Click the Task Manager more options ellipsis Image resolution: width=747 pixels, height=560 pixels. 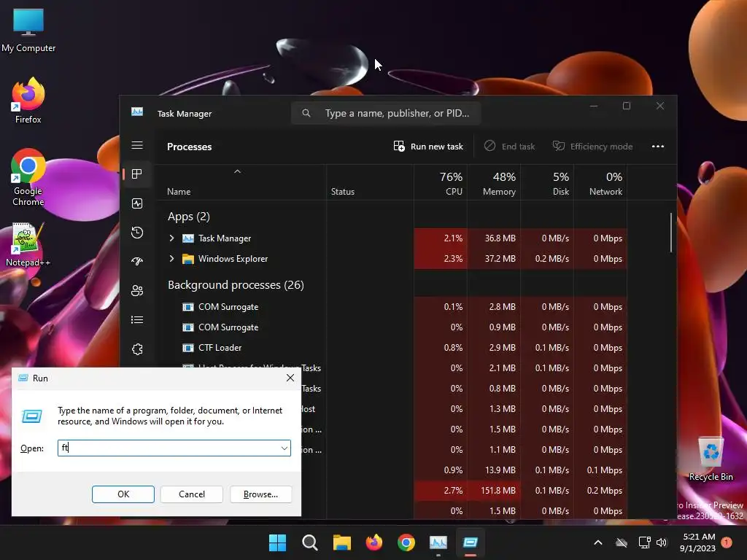point(658,147)
